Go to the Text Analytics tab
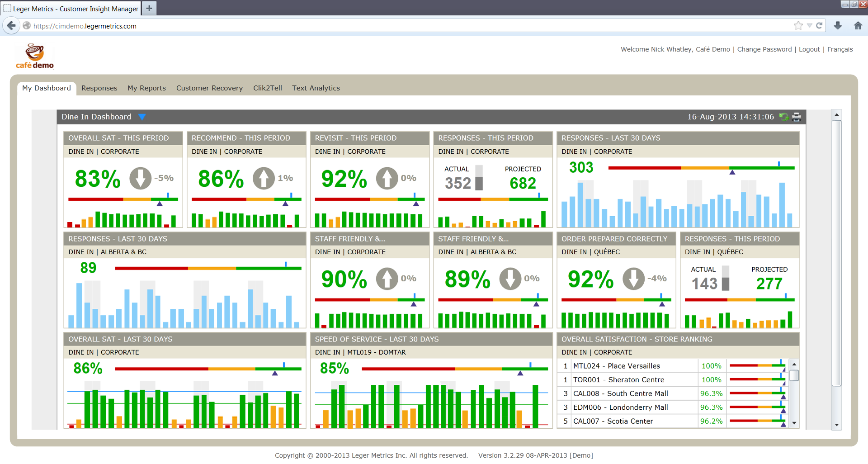868x464 pixels. coord(316,88)
